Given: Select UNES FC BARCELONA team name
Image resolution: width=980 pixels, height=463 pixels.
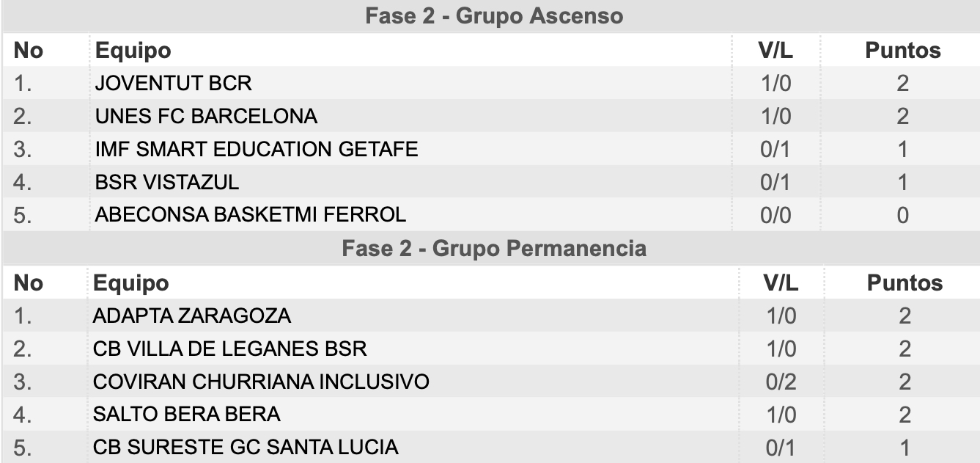Looking at the screenshot, I should pos(206,117).
